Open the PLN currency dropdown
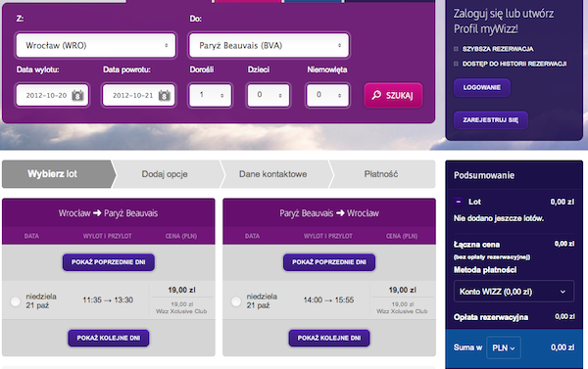 tap(504, 347)
